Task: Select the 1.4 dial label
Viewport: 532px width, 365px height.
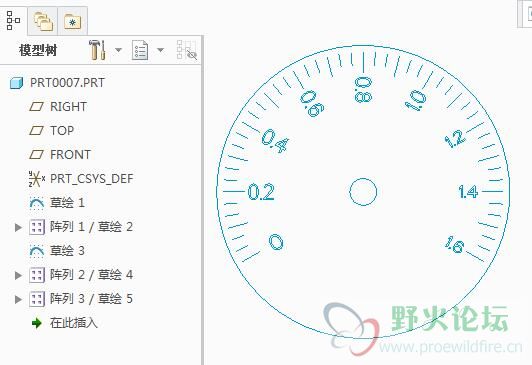Action: click(x=468, y=192)
